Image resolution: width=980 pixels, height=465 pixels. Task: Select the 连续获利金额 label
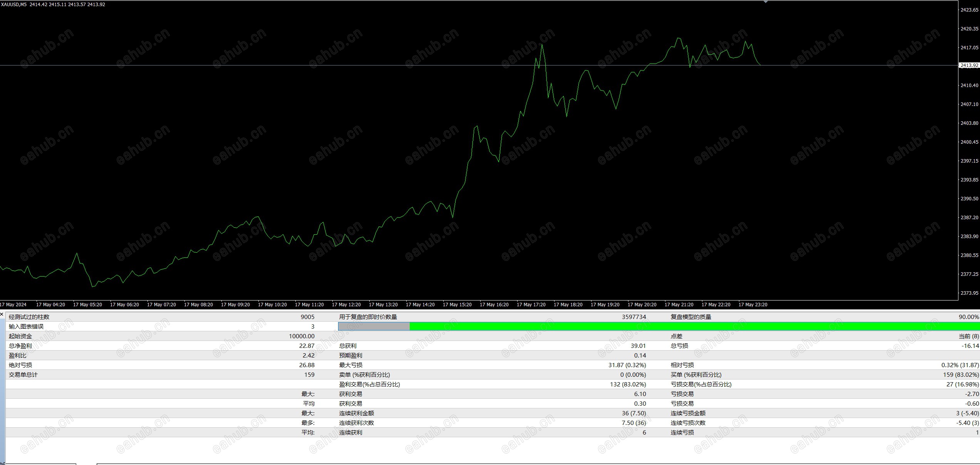point(357,413)
